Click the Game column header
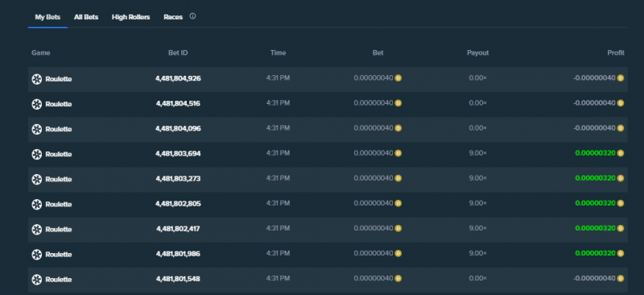 coord(41,52)
